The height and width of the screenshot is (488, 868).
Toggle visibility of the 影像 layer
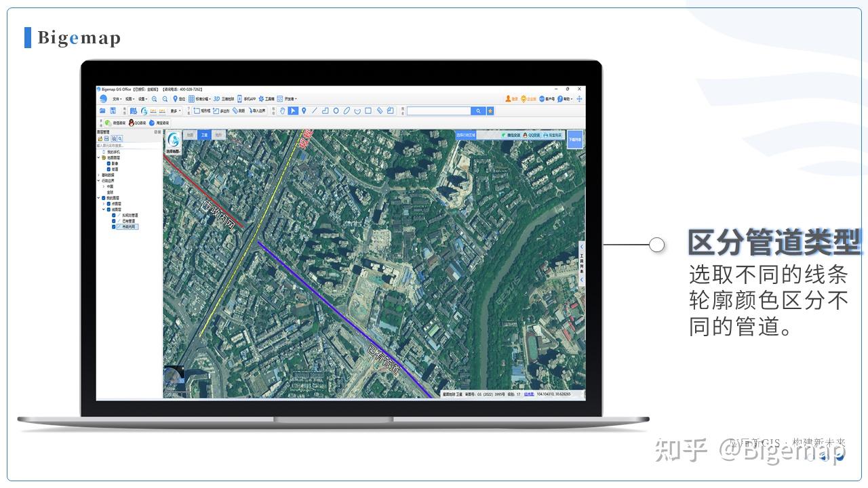click(x=109, y=164)
